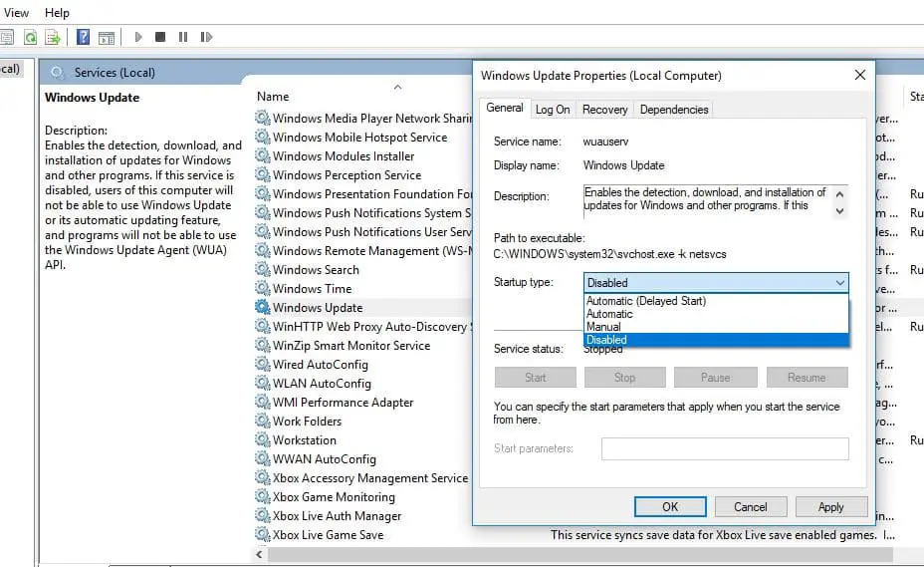Click the Start Service play icon
Screen dimensions: 924x567
pyautogui.click(x=138, y=37)
